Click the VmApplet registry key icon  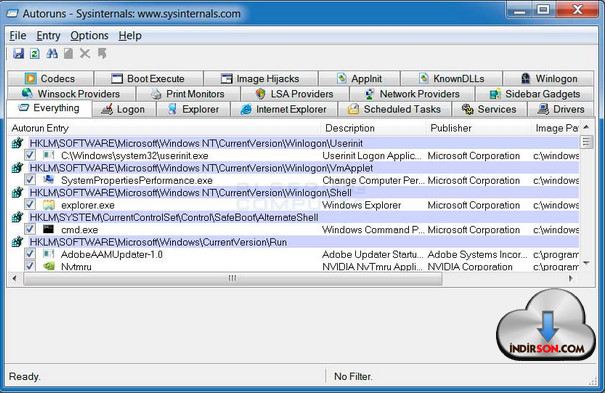(x=17, y=168)
